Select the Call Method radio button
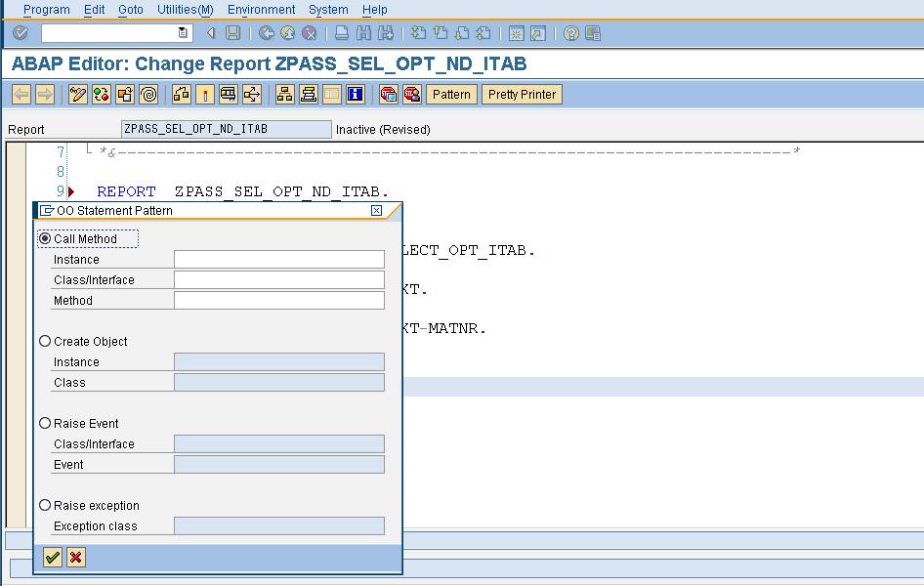Viewport: 924px width, 586px height. coord(45,238)
